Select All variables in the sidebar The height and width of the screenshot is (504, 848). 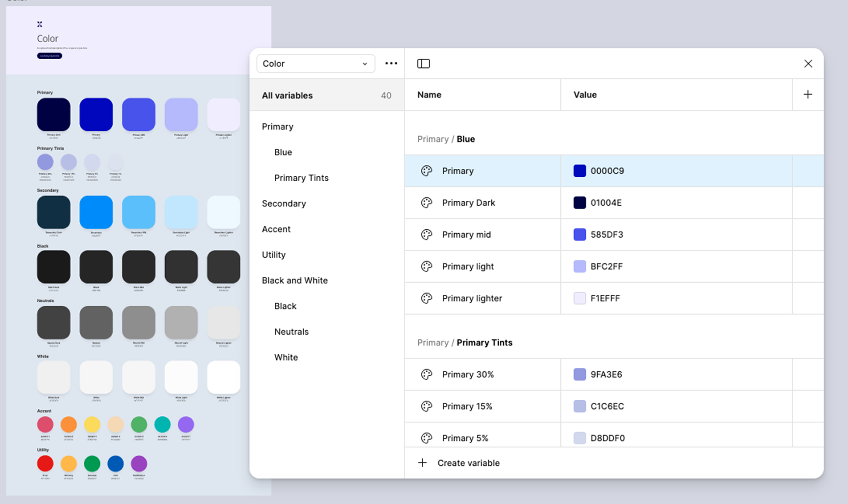287,95
